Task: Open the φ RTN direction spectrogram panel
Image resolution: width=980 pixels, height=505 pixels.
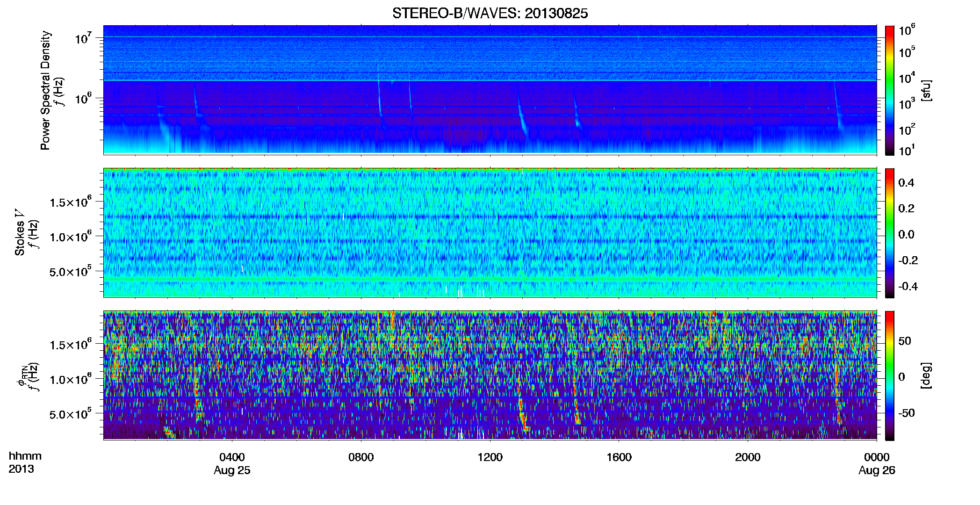Action: pyautogui.click(x=490, y=375)
